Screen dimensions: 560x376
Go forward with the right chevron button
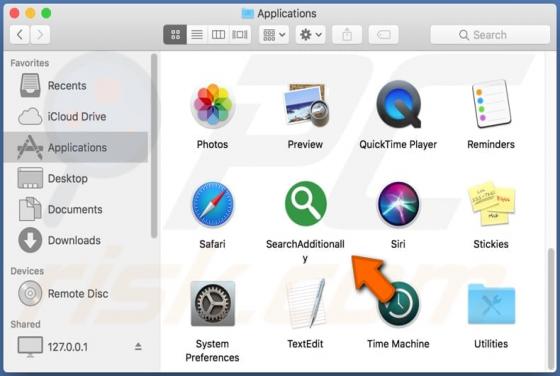(x=40, y=35)
